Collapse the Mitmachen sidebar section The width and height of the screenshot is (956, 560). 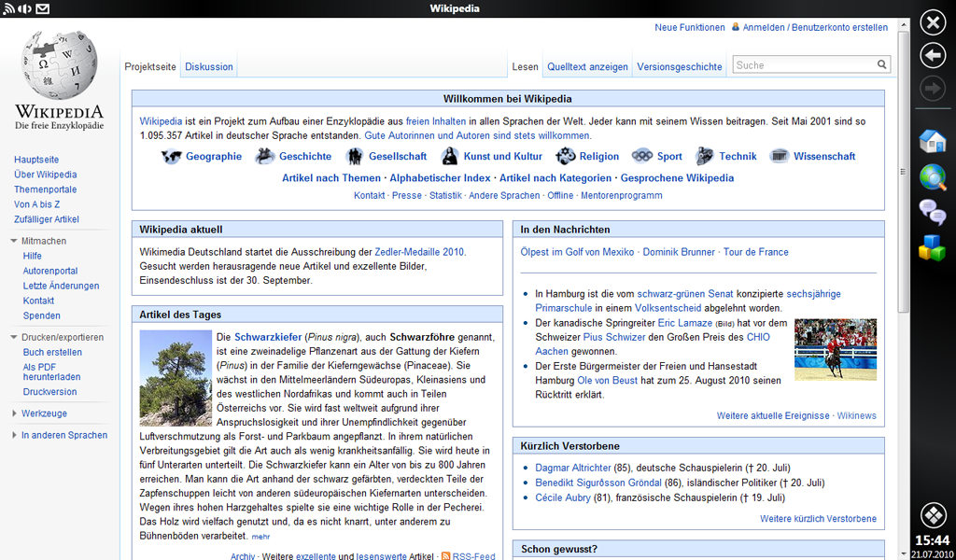[14, 241]
